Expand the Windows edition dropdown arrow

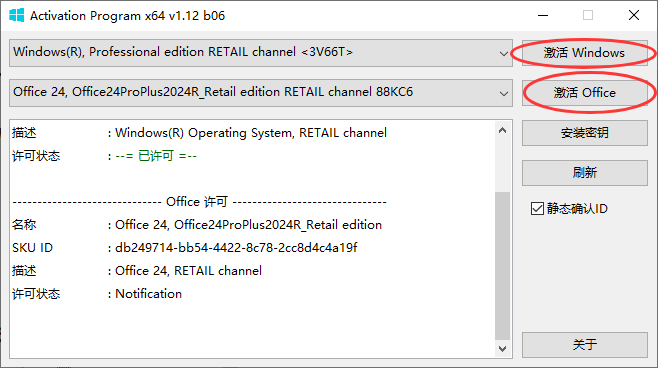tap(504, 53)
